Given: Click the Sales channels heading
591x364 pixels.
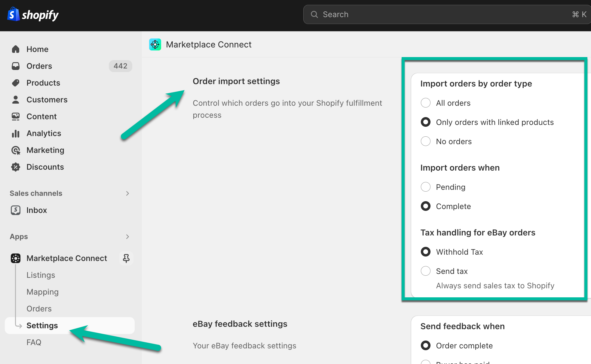Looking at the screenshot, I should [x=36, y=193].
